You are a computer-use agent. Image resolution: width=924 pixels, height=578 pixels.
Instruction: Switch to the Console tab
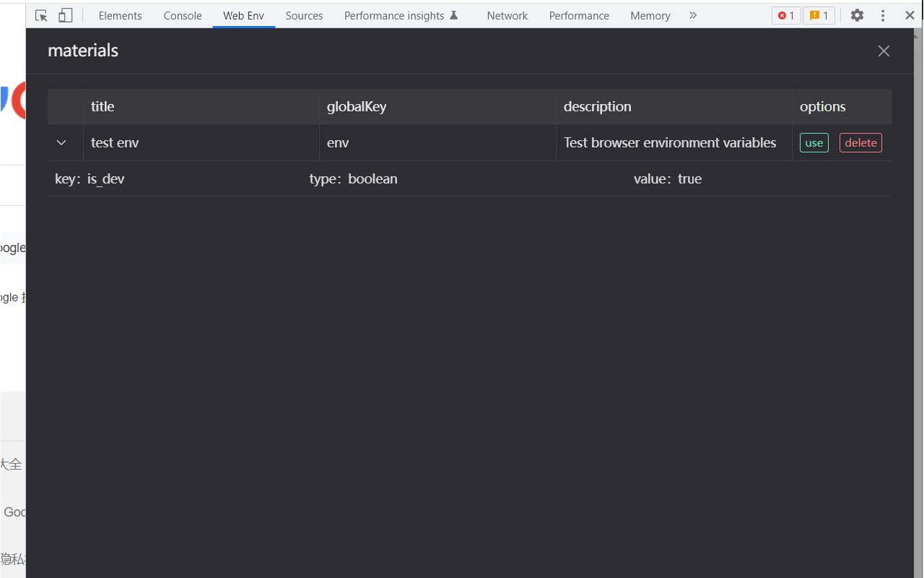[183, 15]
